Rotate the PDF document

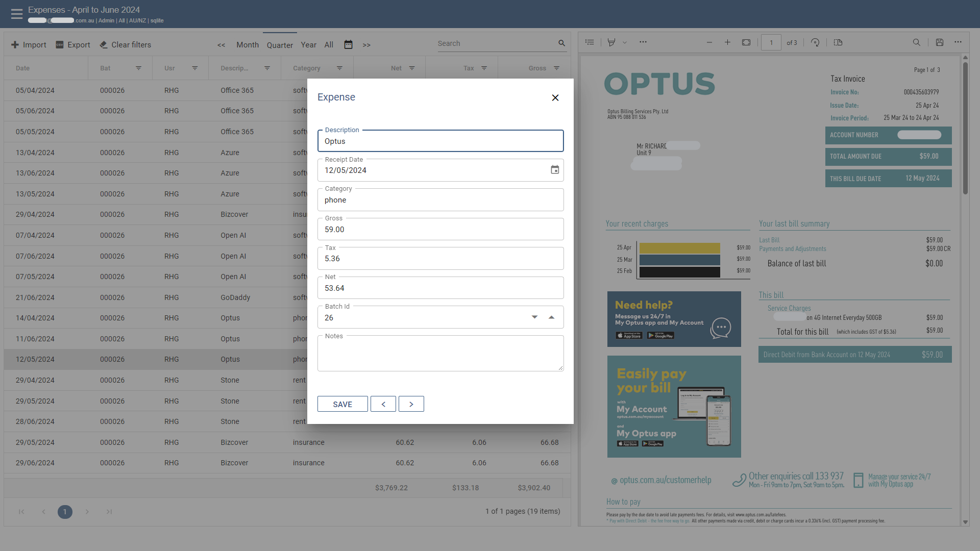pos(815,42)
